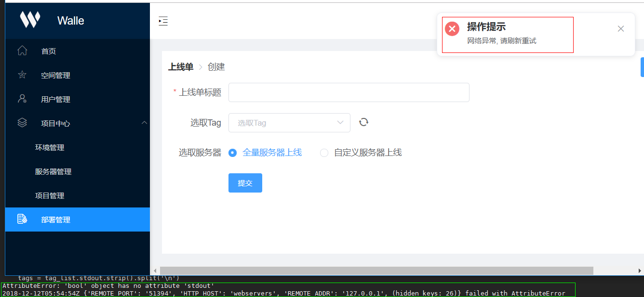This screenshot has width=644, height=297.
Task: Open 服务器管理 submenu item
Action: (78, 171)
